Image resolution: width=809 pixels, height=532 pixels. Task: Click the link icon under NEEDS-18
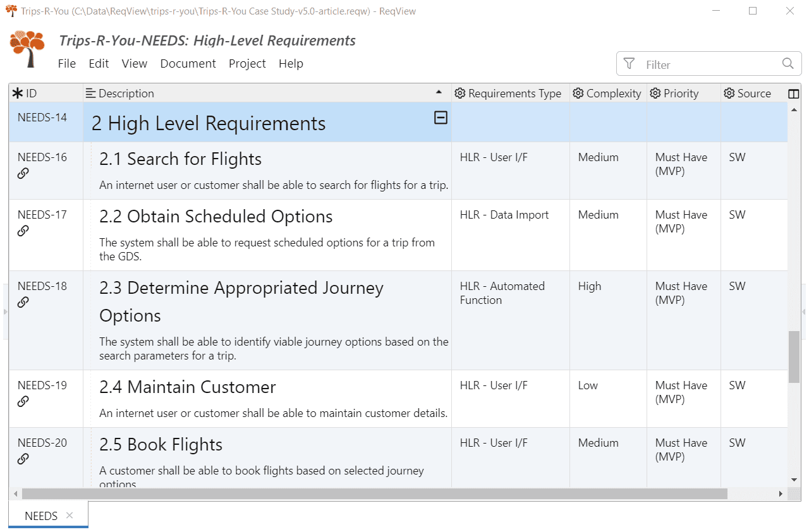click(23, 303)
